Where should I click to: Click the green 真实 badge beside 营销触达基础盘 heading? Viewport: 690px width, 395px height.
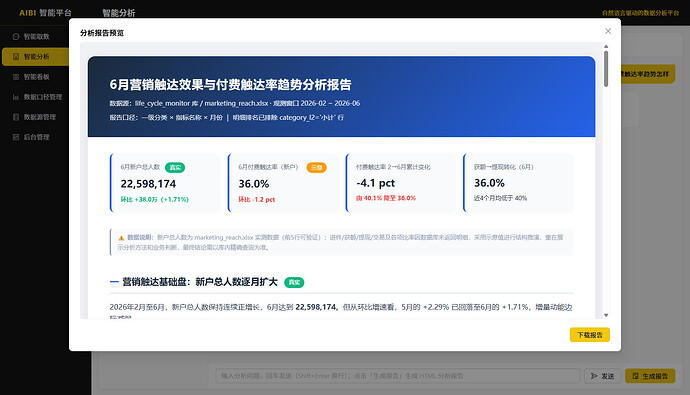(294, 282)
